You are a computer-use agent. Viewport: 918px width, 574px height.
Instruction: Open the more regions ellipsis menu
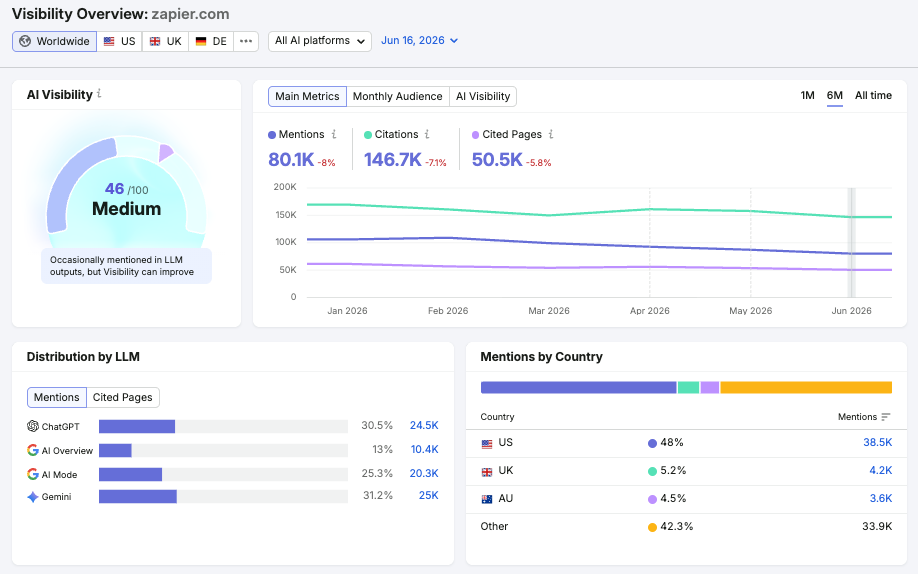pos(246,41)
